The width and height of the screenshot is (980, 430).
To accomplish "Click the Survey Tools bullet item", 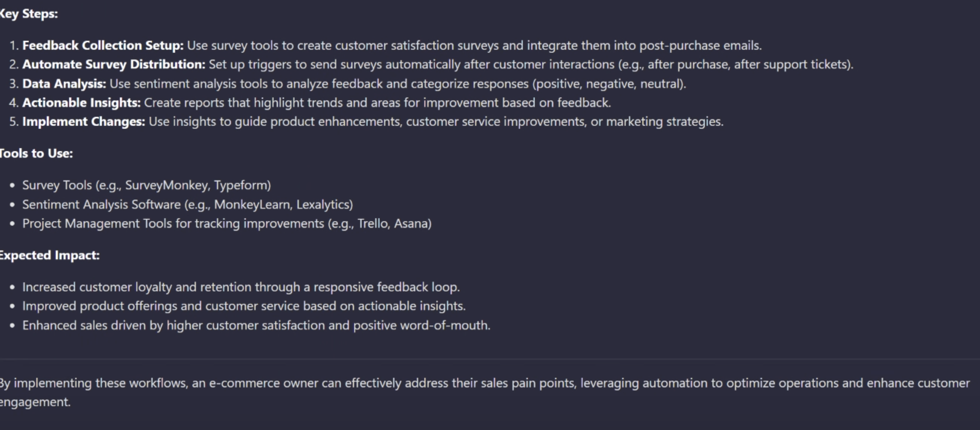I will (147, 185).
